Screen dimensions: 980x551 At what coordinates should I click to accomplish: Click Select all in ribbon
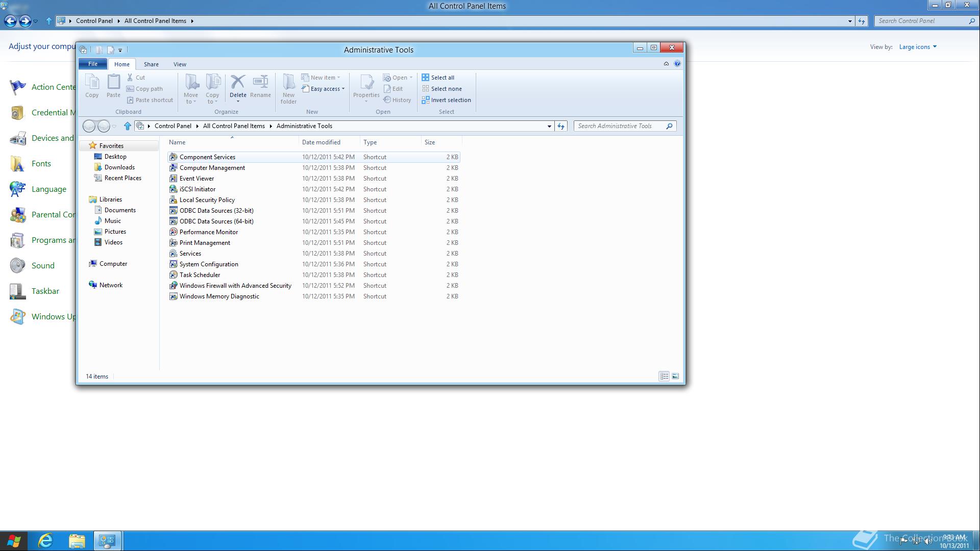[x=438, y=78]
